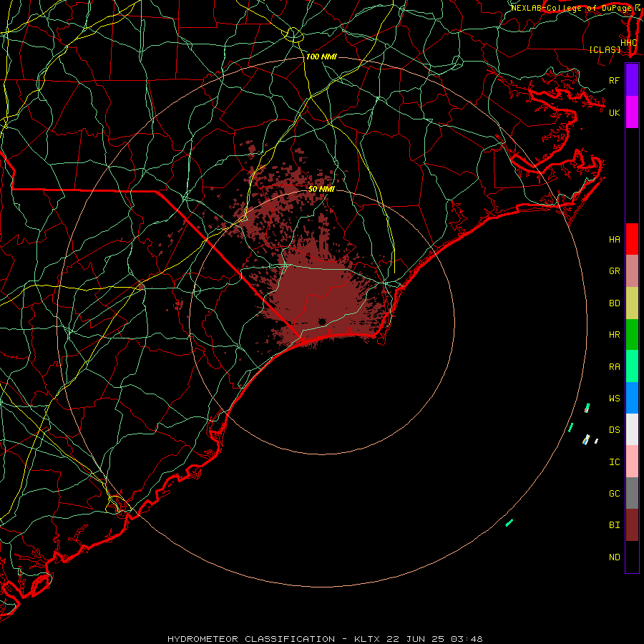Click the BI dark red legend swatch

coord(632,525)
